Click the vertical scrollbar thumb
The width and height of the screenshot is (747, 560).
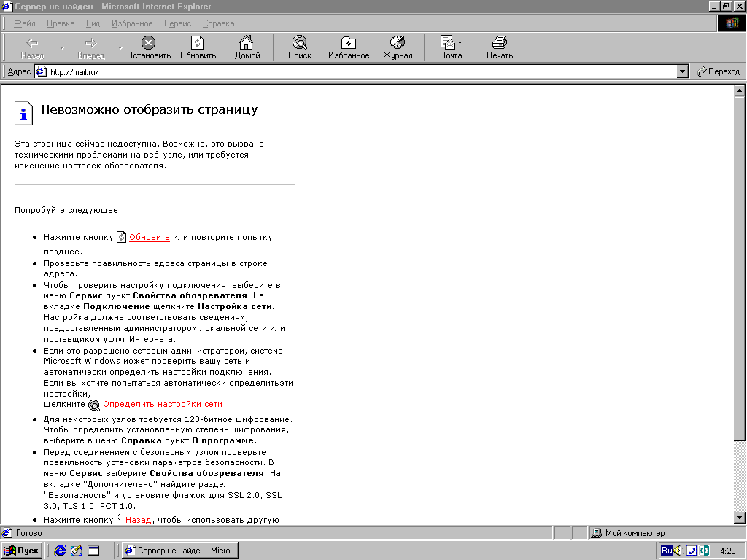[x=739, y=268]
